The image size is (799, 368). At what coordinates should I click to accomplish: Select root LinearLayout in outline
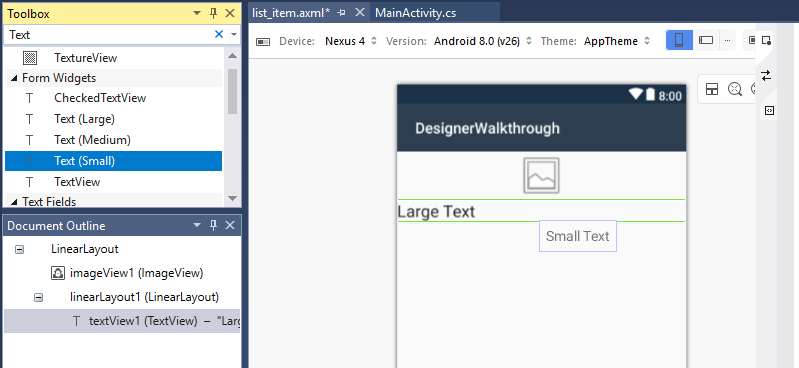(85, 249)
